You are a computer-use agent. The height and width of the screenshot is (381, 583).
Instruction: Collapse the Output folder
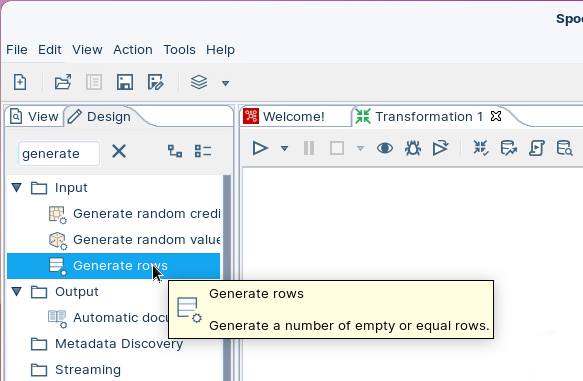(x=16, y=291)
